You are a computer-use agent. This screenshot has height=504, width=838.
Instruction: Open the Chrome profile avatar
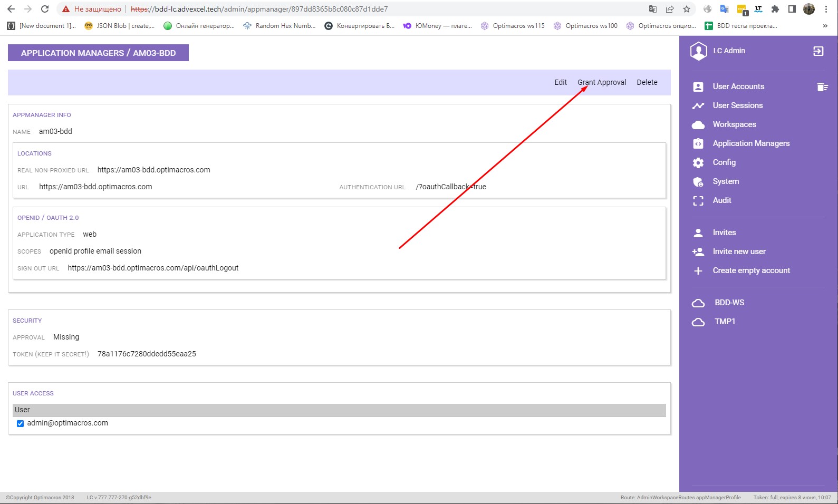coord(809,9)
